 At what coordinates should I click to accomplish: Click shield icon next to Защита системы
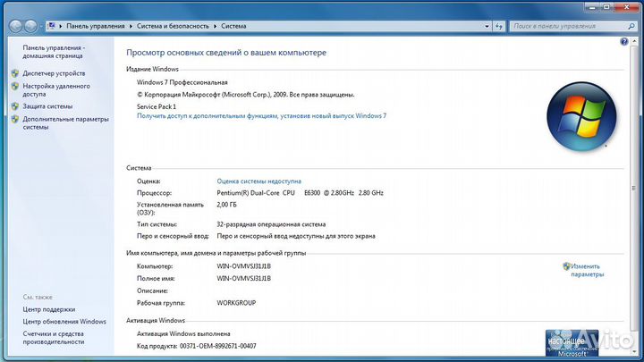(15, 106)
